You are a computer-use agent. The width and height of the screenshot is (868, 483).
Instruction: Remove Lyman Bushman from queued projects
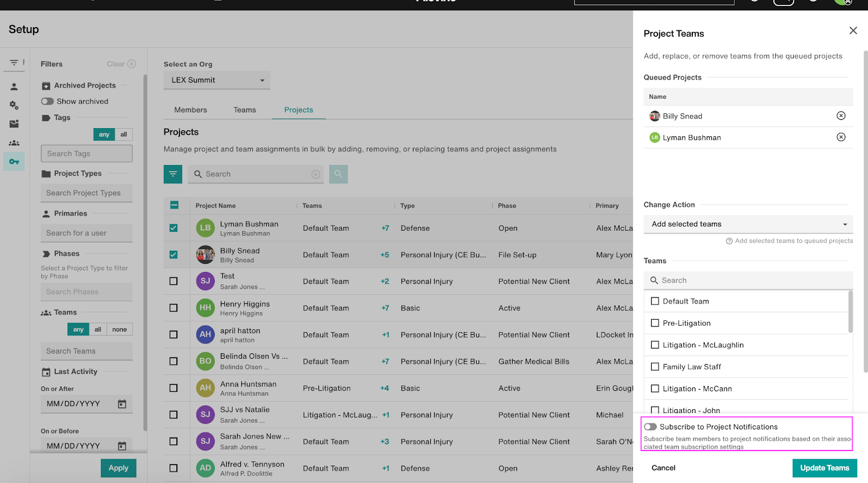click(x=841, y=137)
